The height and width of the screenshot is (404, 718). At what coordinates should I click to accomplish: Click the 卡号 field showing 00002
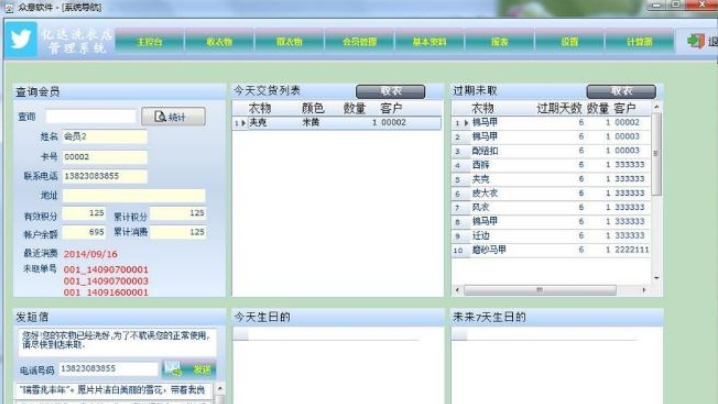[105, 157]
